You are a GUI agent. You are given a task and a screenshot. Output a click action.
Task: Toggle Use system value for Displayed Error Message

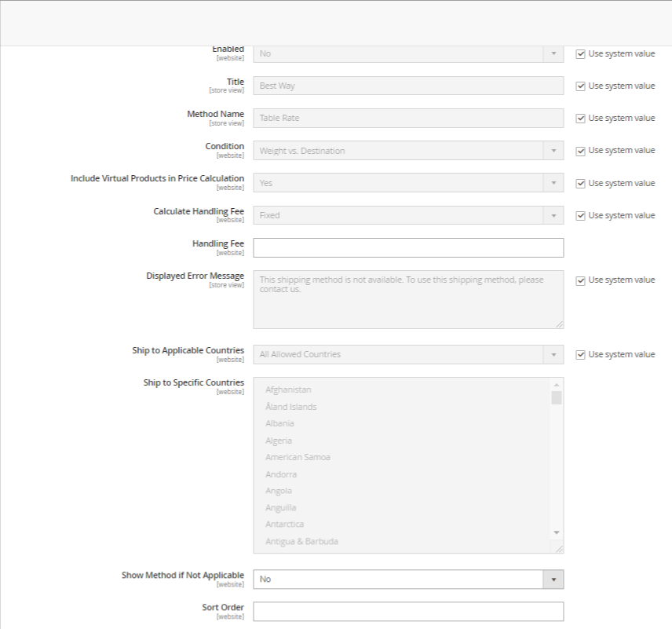coord(581,280)
